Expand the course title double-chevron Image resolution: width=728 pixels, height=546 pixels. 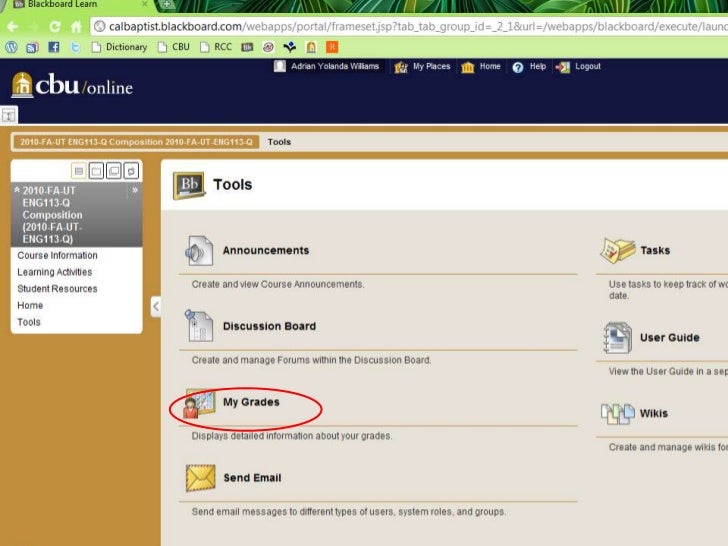tap(135, 190)
